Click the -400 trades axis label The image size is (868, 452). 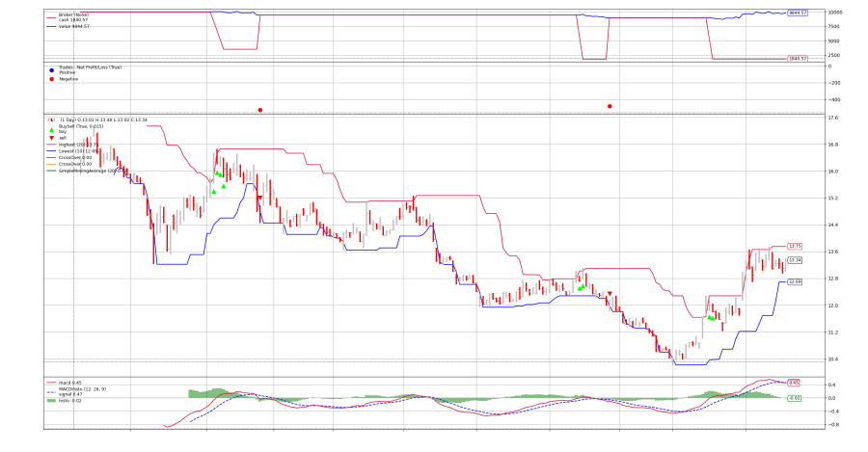tap(833, 100)
